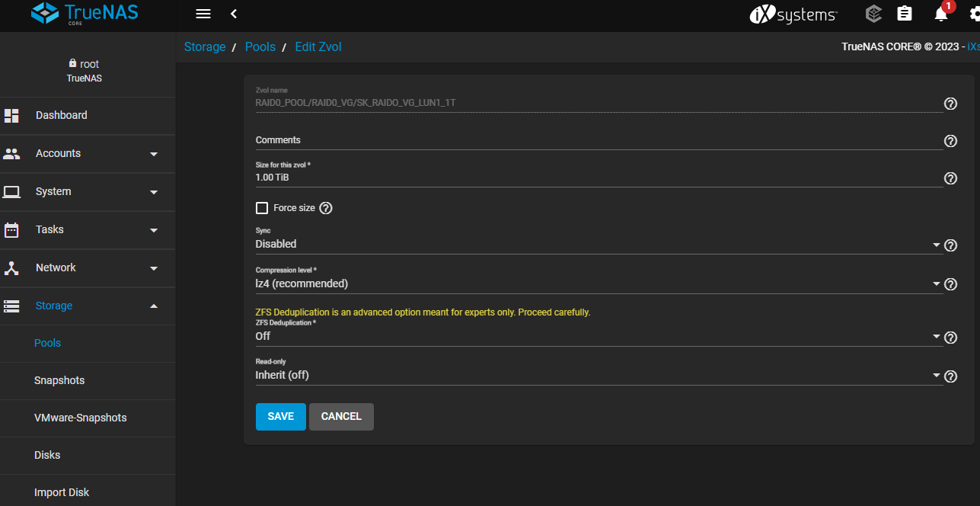Click the hamburger menu icon in top bar
The image size is (980, 506).
203,14
